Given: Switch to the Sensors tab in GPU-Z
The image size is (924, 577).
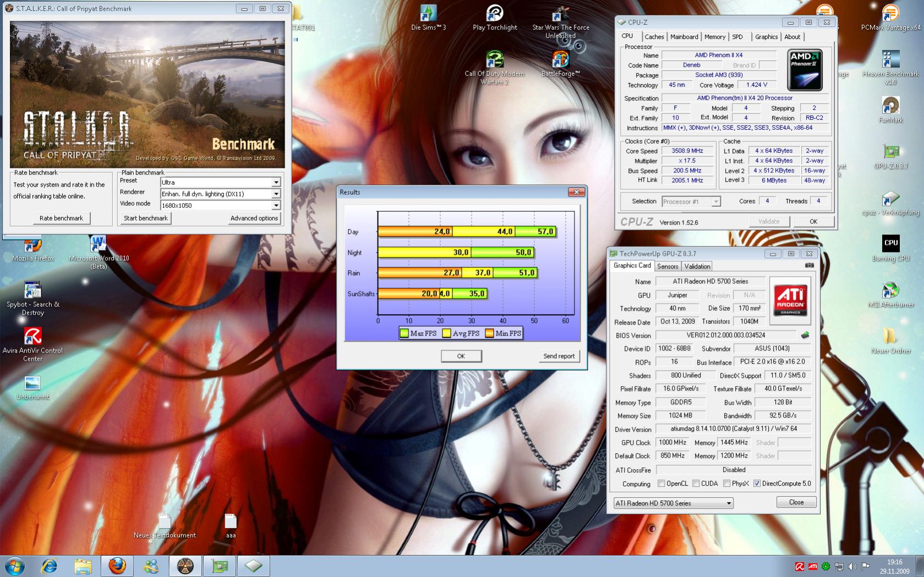Looking at the screenshot, I should [668, 266].
